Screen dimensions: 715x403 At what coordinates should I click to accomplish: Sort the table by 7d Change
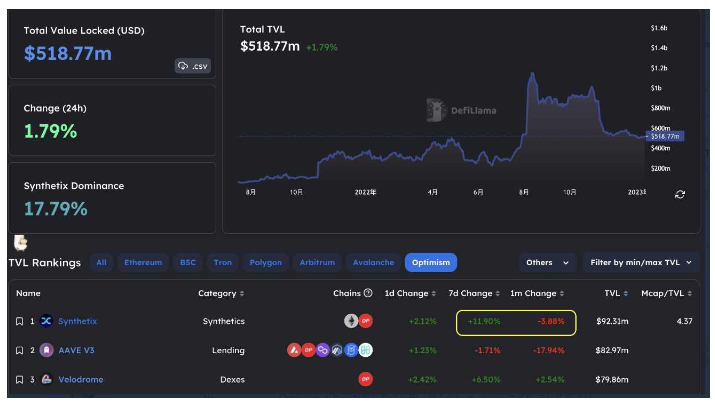point(474,294)
